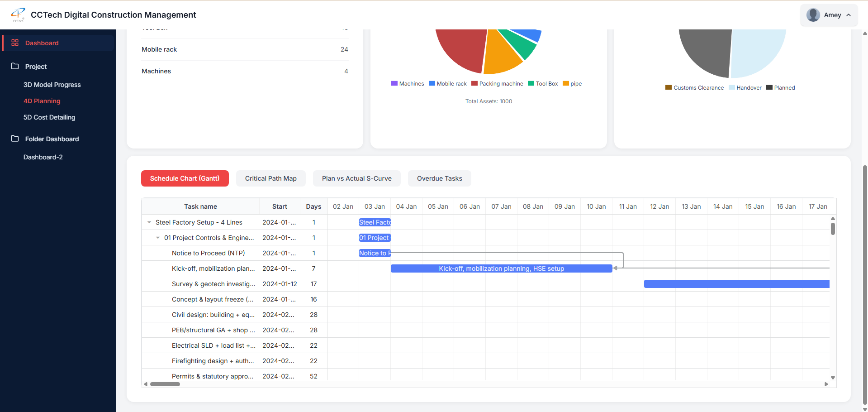868x412 pixels.
Task: Click the CCTech logo icon
Action: [x=18, y=14]
